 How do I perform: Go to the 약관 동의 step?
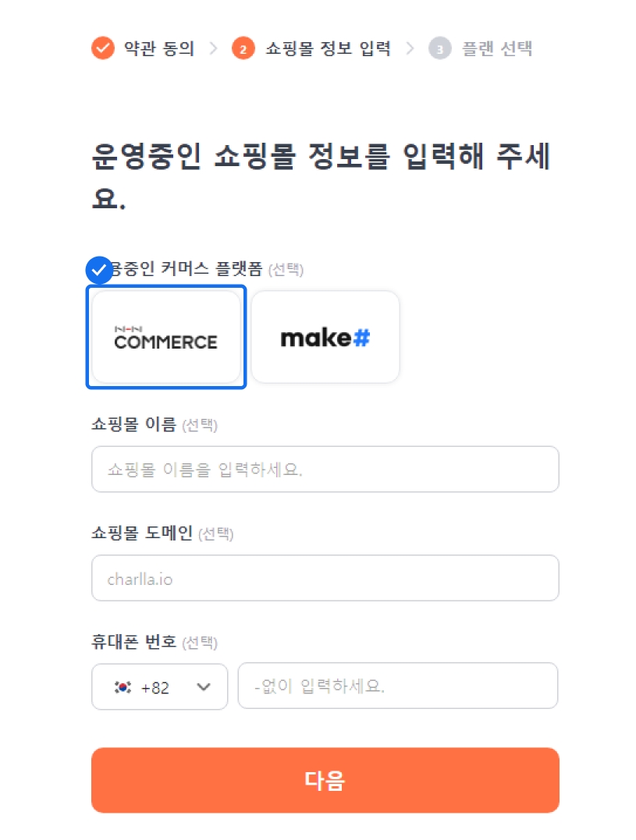(159, 48)
